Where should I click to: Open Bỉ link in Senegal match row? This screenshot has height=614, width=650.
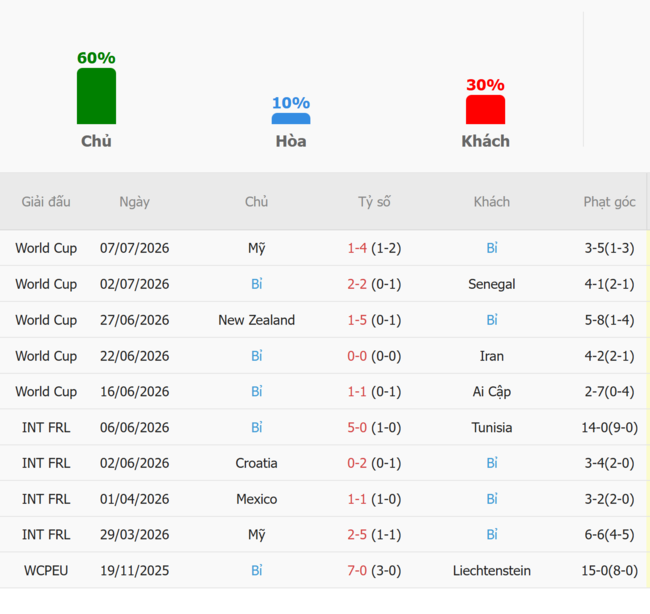pos(257,284)
